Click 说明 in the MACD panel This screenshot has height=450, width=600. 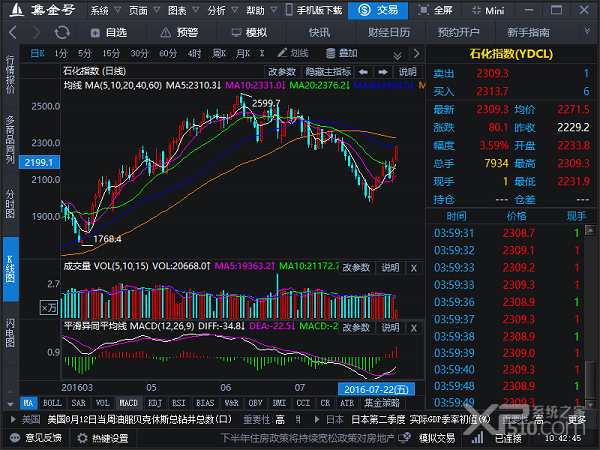point(390,328)
